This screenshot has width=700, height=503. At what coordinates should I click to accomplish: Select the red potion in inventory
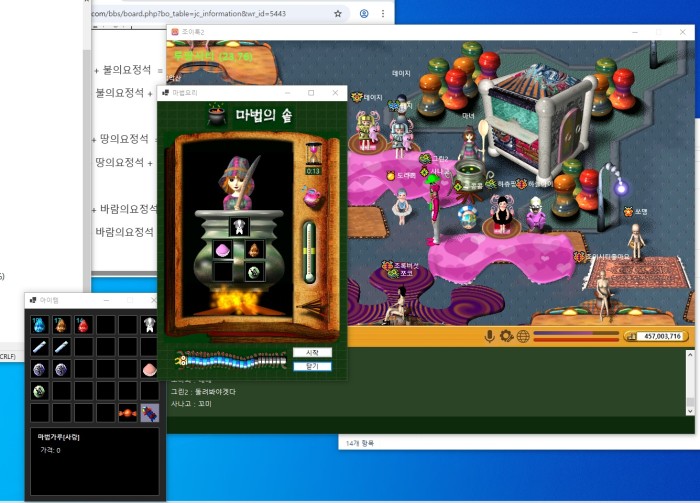tap(83, 325)
